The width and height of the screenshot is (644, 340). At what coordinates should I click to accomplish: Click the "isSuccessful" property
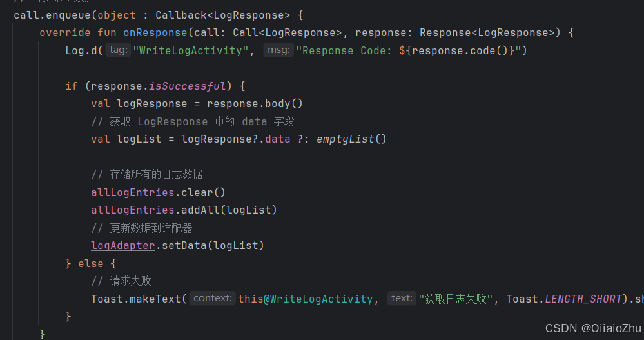tap(188, 86)
